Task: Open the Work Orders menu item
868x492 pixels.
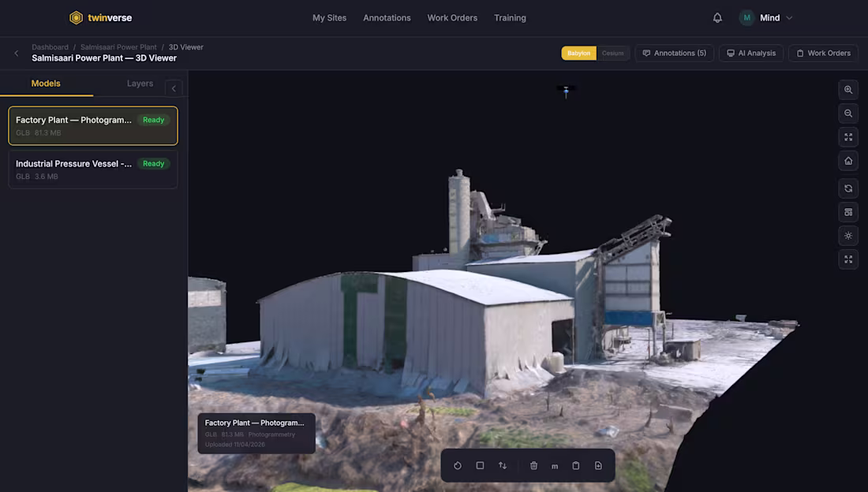Action: click(452, 17)
